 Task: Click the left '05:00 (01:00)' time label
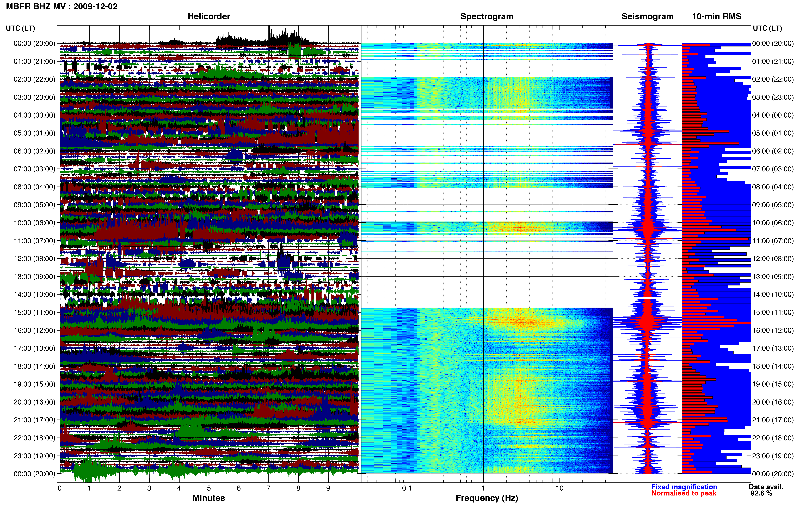[34, 133]
